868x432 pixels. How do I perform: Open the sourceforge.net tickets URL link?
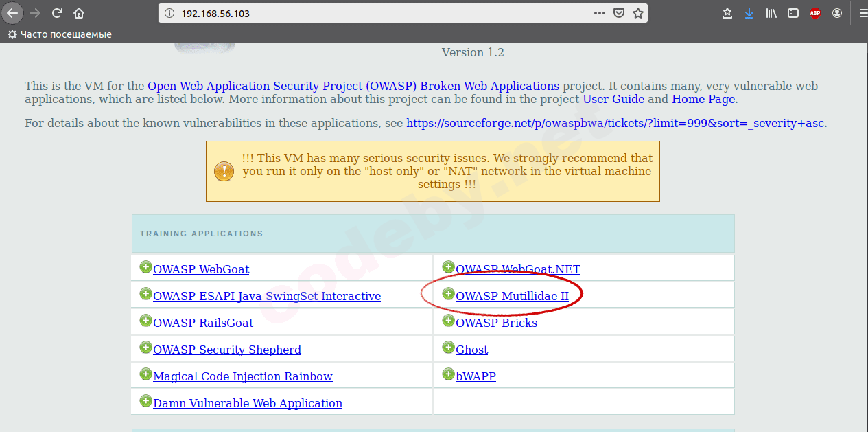(x=615, y=124)
